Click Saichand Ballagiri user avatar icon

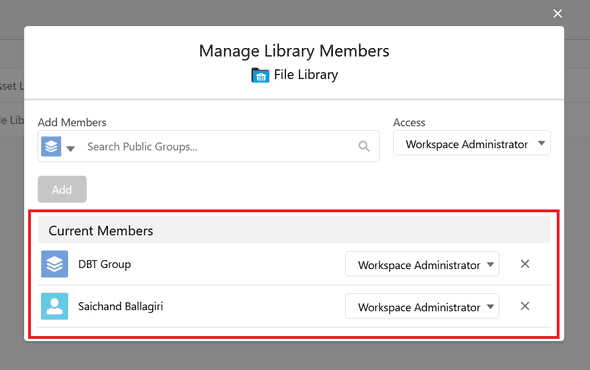pyautogui.click(x=55, y=306)
